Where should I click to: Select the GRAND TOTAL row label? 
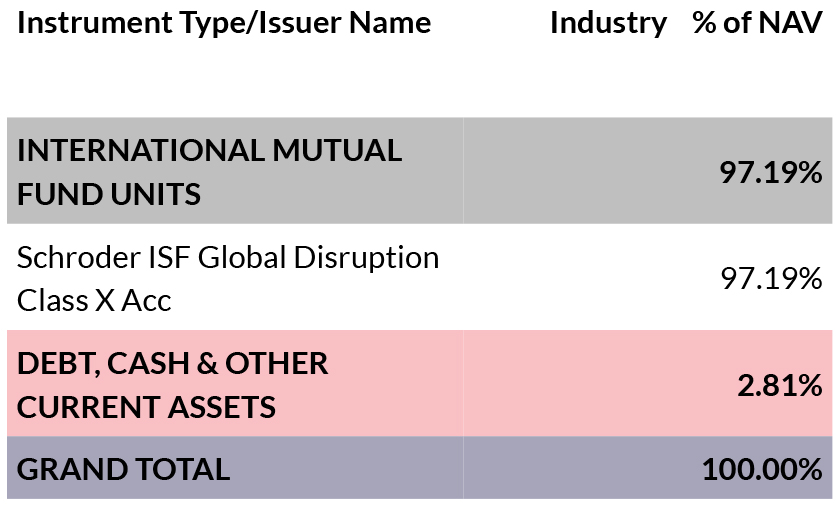pos(124,468)
